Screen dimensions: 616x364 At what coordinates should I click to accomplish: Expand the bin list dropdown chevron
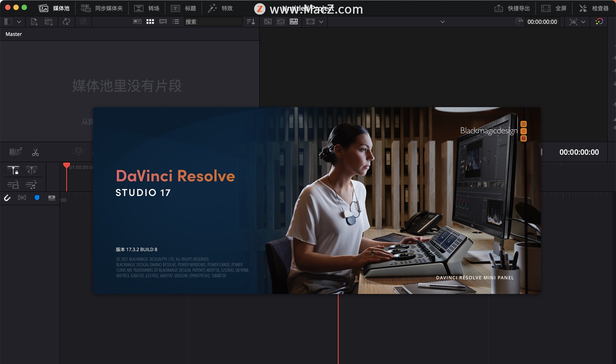[19, 22]
